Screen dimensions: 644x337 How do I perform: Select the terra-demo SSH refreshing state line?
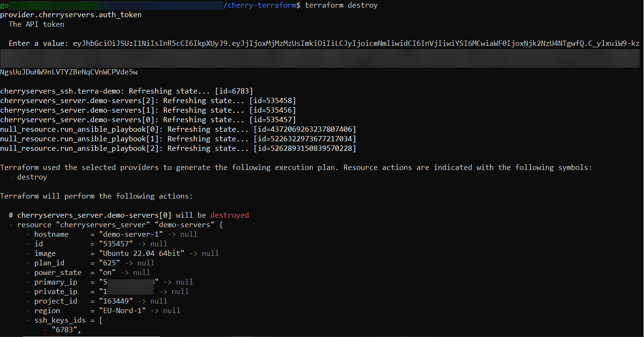(126, 91)
